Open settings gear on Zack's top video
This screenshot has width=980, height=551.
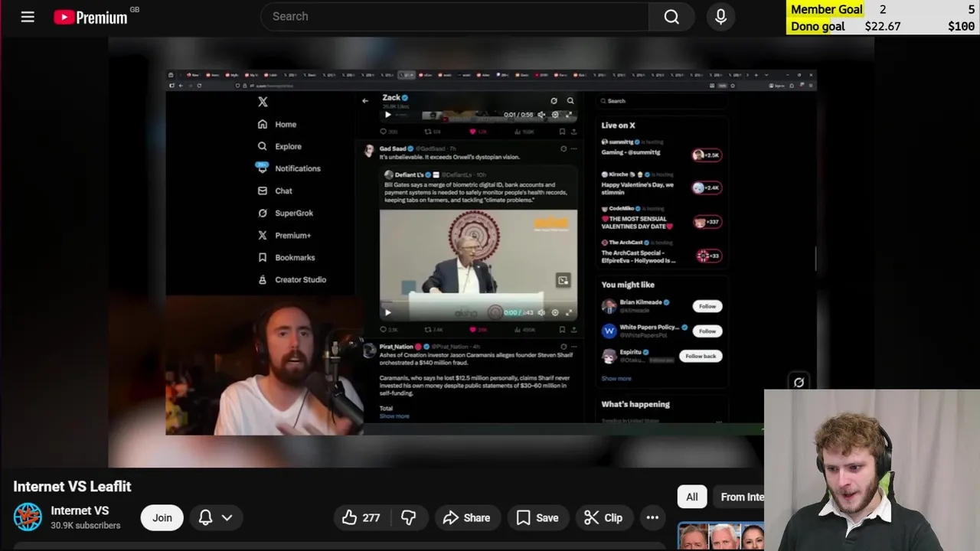pyautogui.click(x=555, y=115)
